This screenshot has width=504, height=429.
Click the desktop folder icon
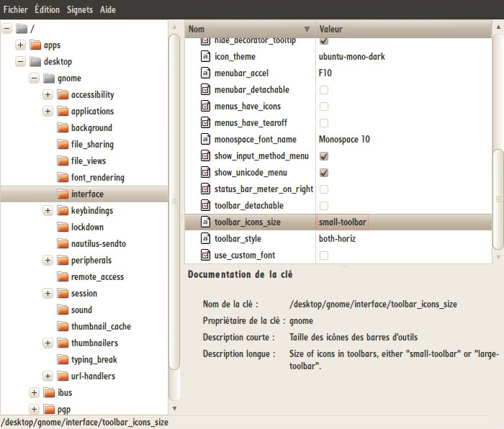[x=35, y=61]
